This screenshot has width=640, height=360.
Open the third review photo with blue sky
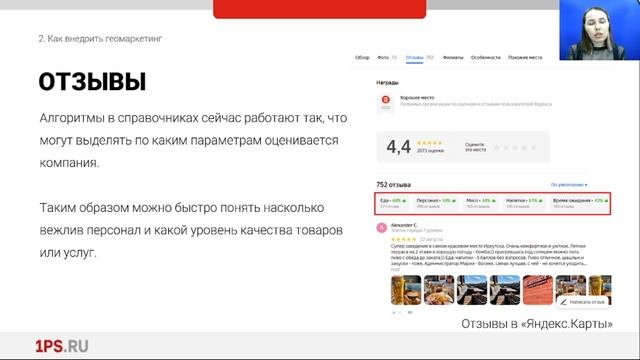pyautogui.click(x=472, y=290)
